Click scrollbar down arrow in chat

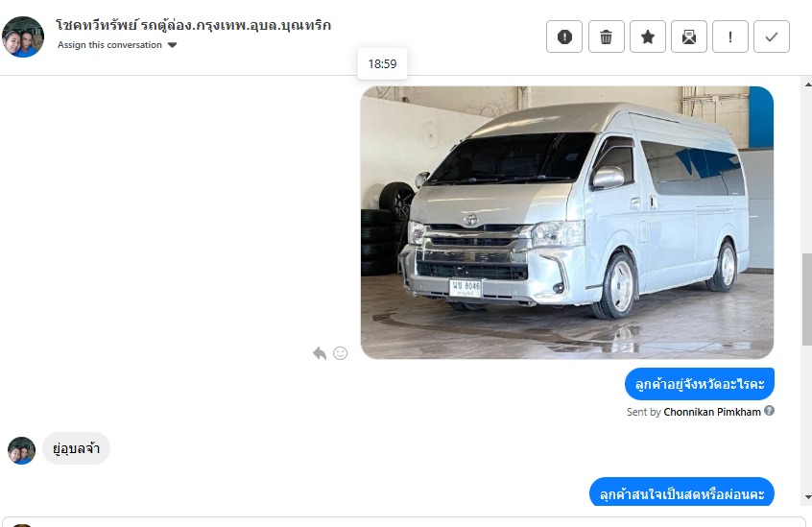point(808,497)
